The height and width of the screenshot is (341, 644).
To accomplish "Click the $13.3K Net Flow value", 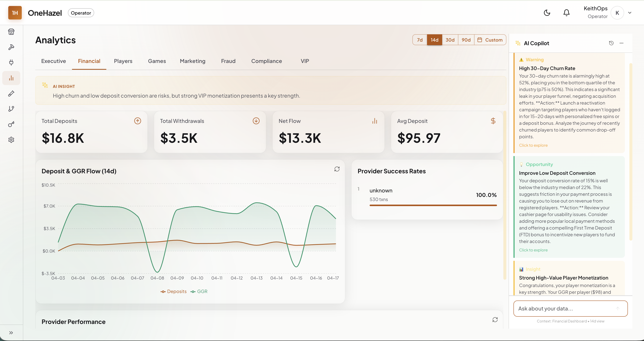I will pos(300,138).
